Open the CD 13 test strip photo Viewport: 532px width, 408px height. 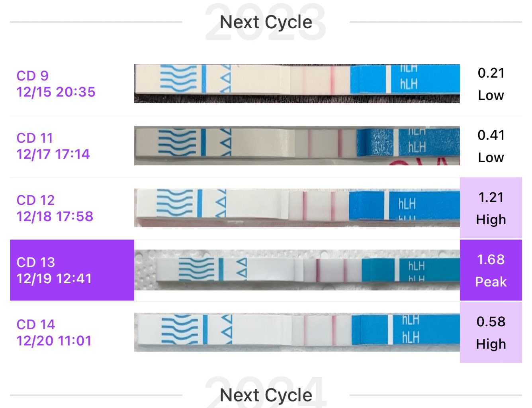[297, 270]
